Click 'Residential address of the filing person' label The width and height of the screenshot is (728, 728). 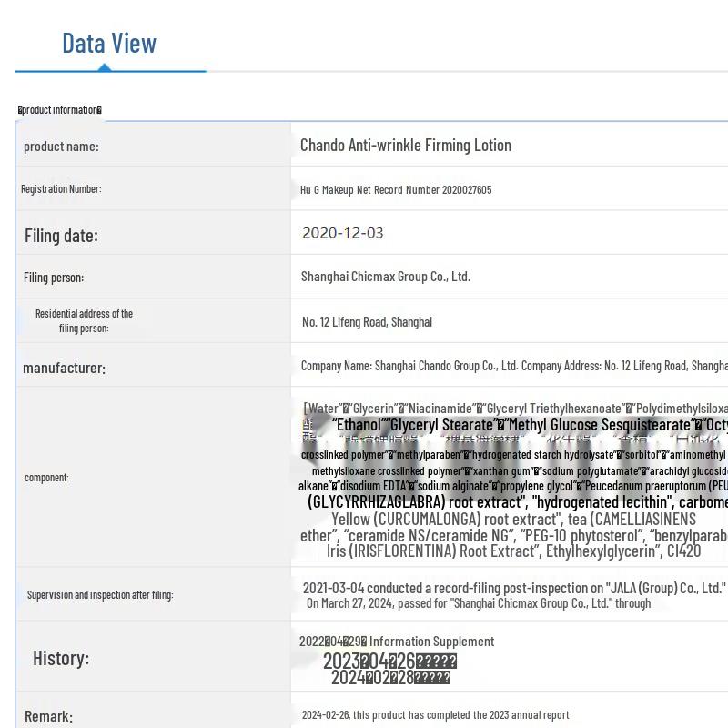tap(84, 321)
